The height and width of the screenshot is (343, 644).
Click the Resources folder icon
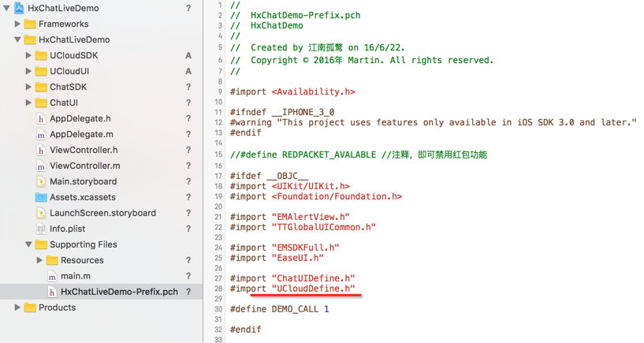(52, 260)
